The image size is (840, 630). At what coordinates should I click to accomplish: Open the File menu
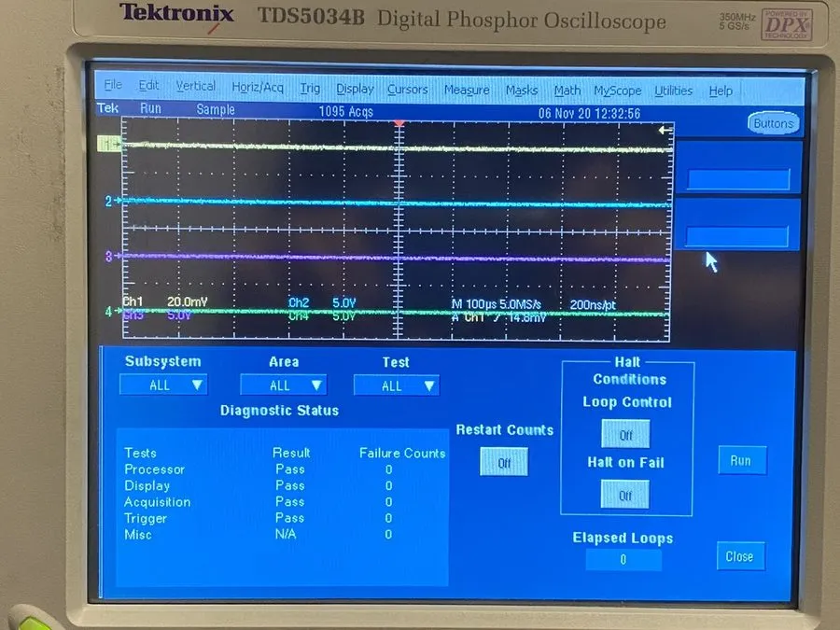click(113, 85)
